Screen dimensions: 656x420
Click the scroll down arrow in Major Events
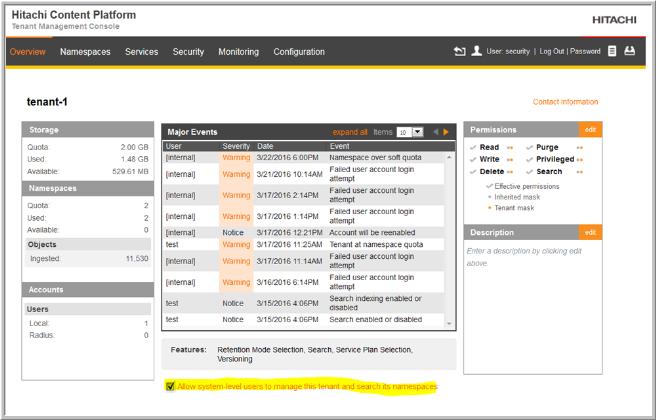click(449, 323)
